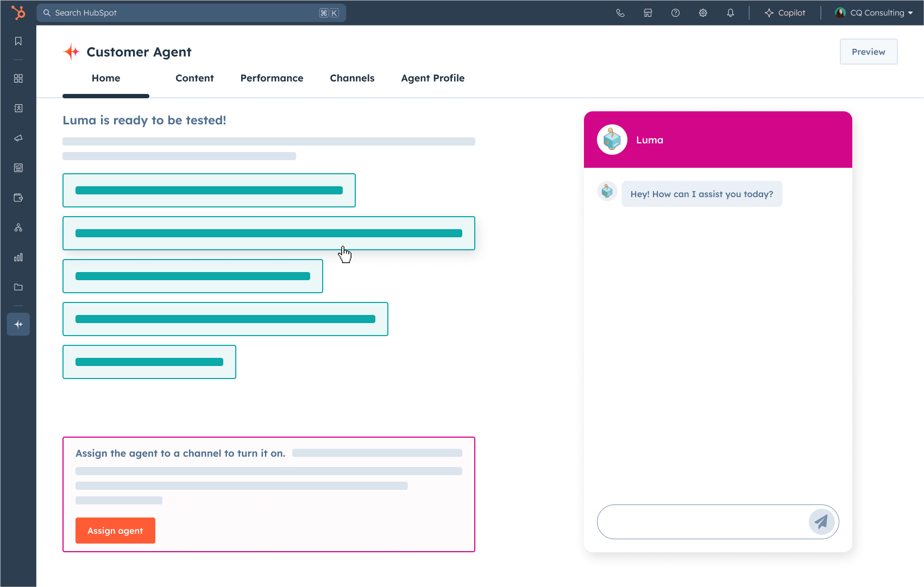The width and height of the screenshot is (924, 587).
Task: Click the HubSpot sprocket logo
Action: click(x=18, y=12)
